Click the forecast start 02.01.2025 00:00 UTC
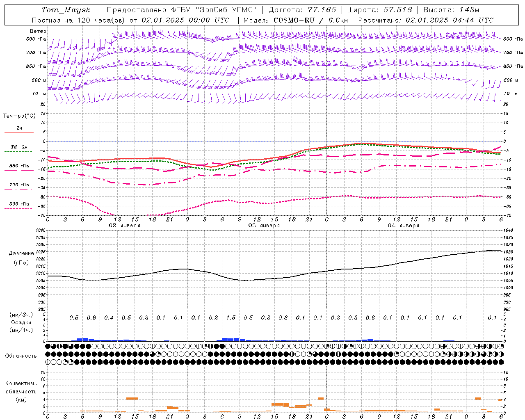 (x=185, y=20)
